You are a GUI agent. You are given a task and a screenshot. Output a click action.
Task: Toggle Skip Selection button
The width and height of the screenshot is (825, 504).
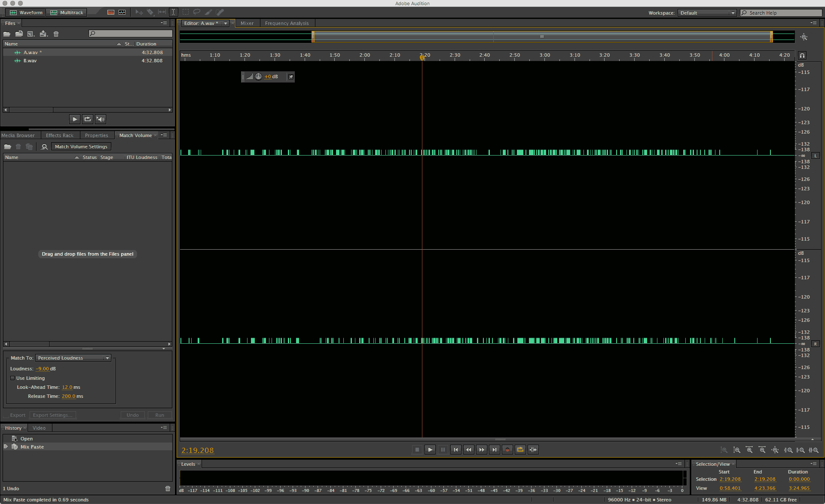point(533,450)
